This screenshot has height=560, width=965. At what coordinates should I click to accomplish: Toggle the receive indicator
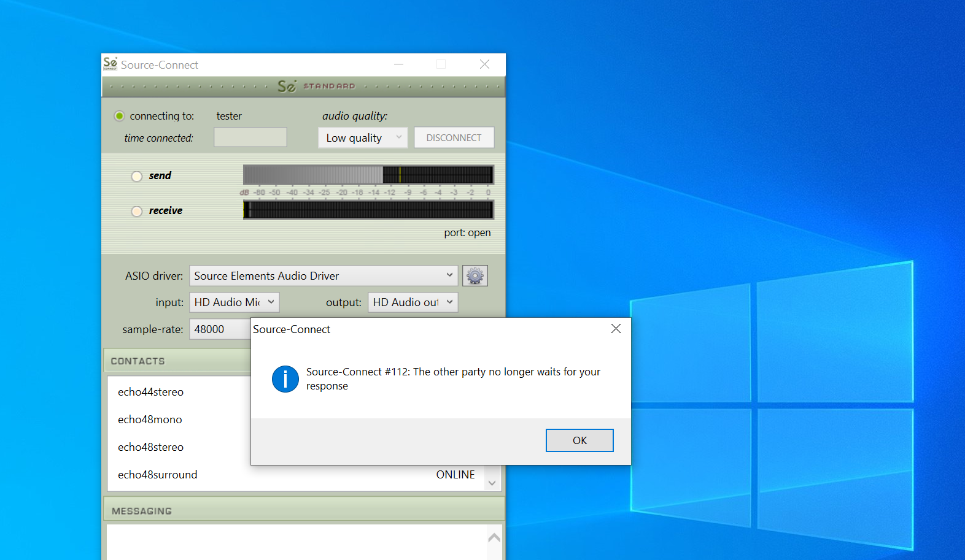(x=137, y=212)
